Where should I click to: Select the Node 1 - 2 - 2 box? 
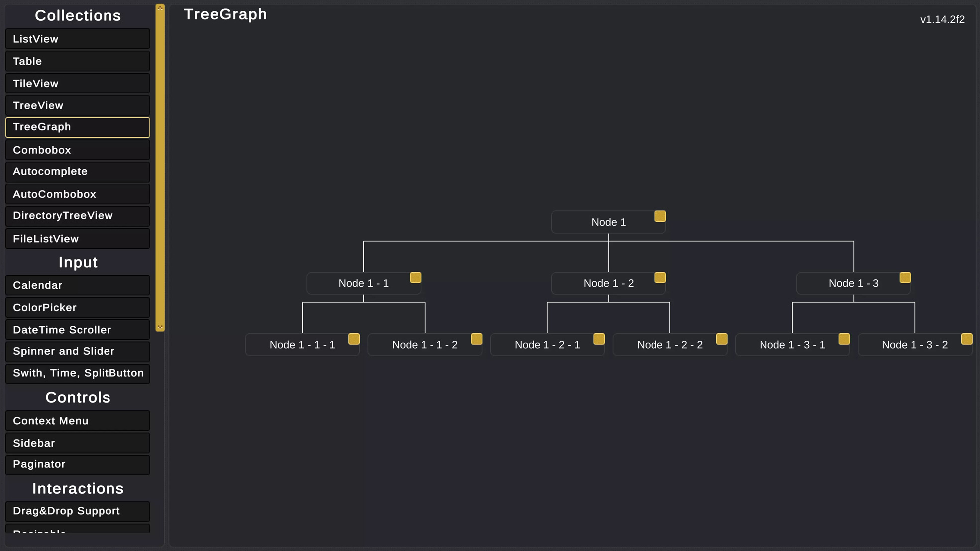coord(669,345)
